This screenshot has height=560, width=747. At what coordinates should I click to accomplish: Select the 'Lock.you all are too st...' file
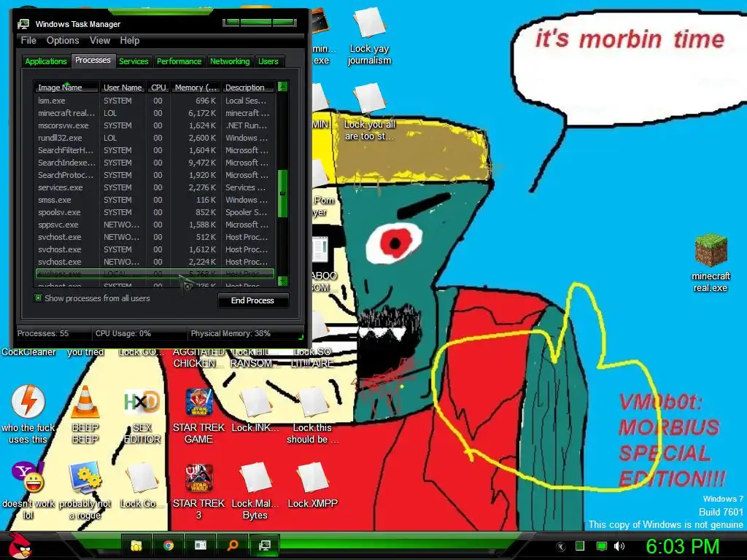(369, 112)
